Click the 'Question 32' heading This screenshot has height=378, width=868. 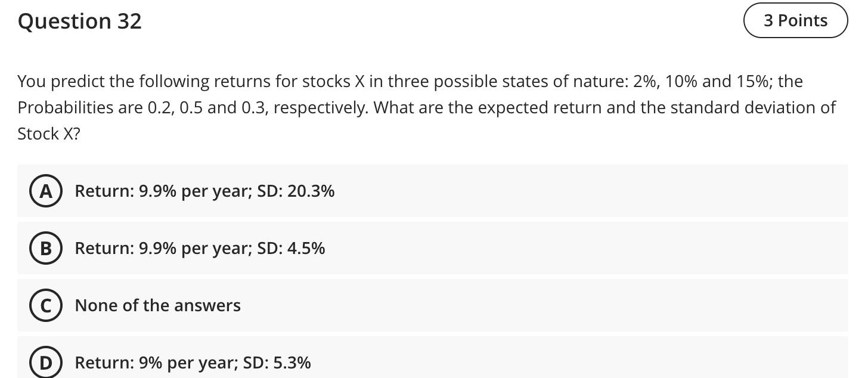(x=79, y=21)
